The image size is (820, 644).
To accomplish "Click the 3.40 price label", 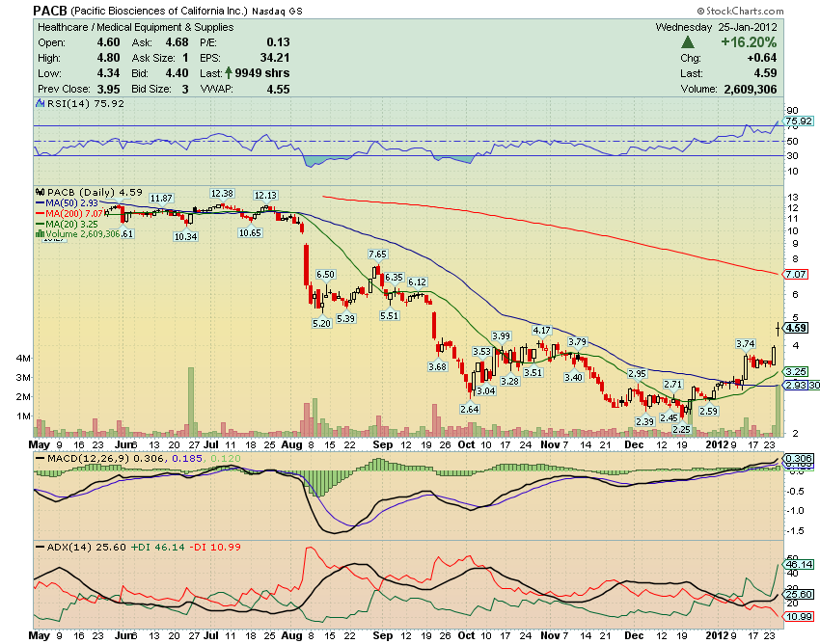I will point(573,377).
